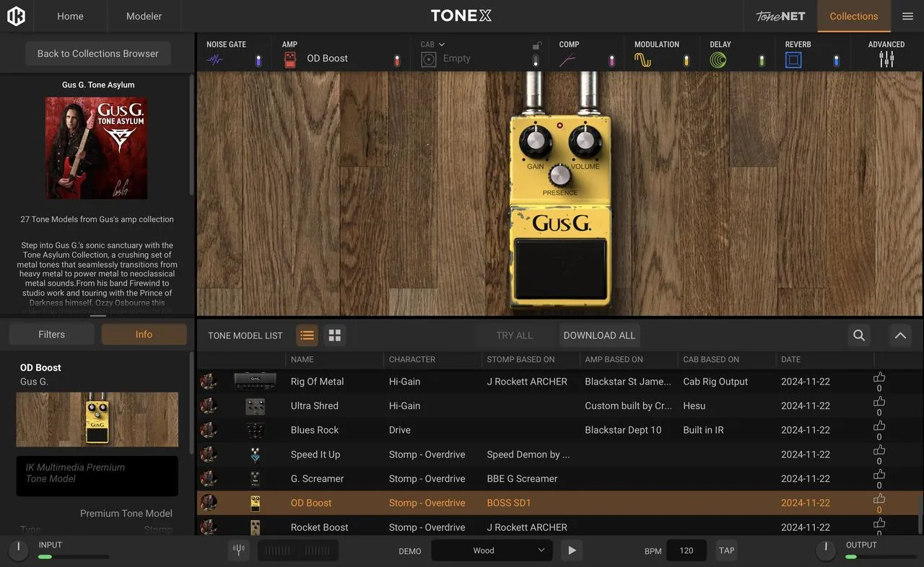
Task: Click the Ultra Shred amp icon
Action: 255,406
